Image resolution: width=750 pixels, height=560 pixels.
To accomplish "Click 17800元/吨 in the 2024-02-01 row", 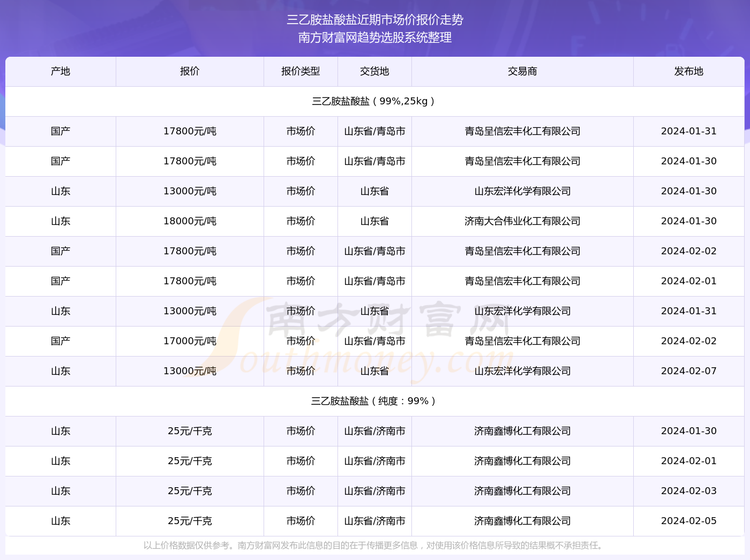I will [190, 281].
